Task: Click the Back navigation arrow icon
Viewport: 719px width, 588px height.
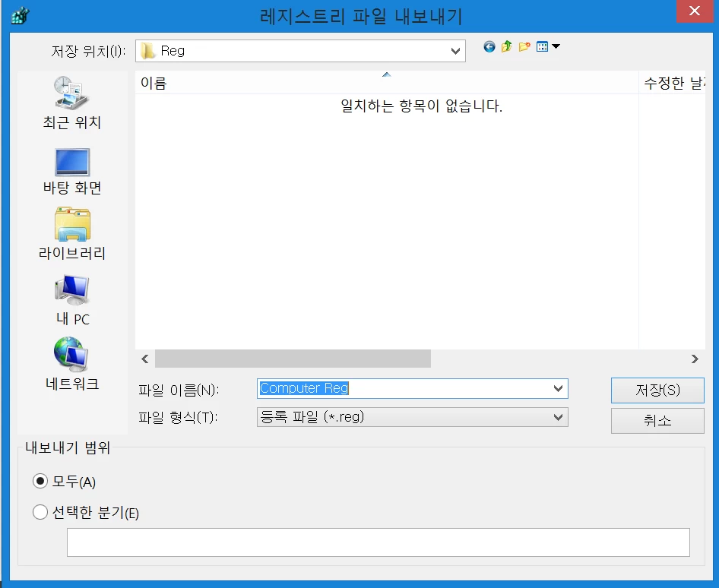Action: click(489, 47)
